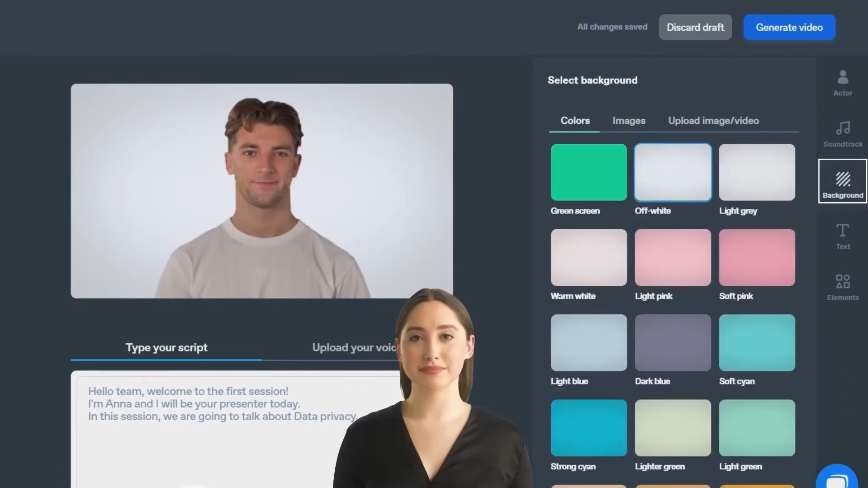This screenshot has width=868, height=488.
Task: Select the Type your script tab
Action: (166, 347)
